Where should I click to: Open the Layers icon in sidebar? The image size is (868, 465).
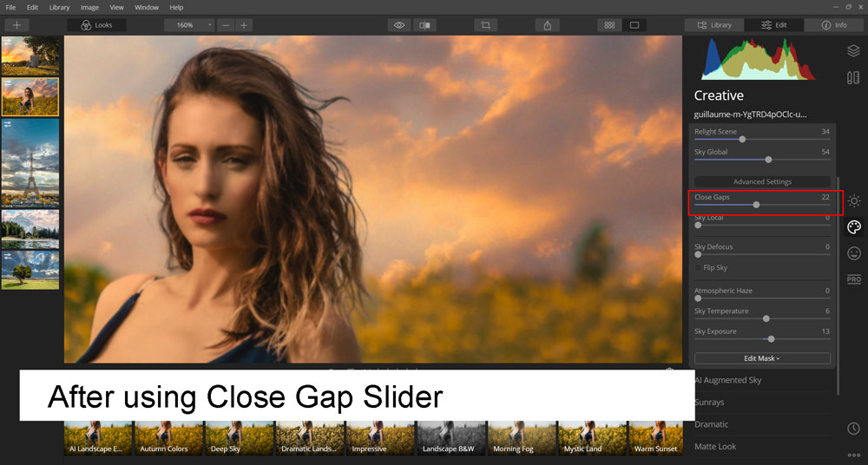pos(853,51)
